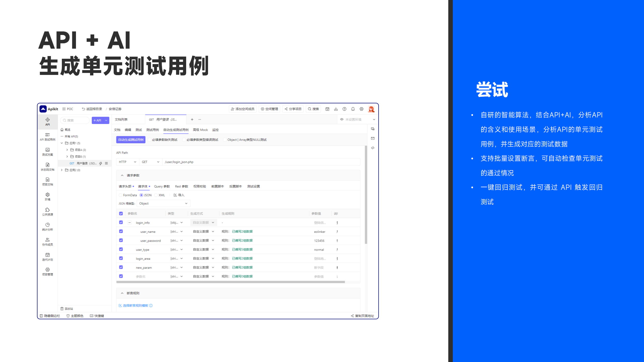Click the notification bell icon
Image resolution: width=644 pixels, height=362 pixels.
[x=353, y=109]
